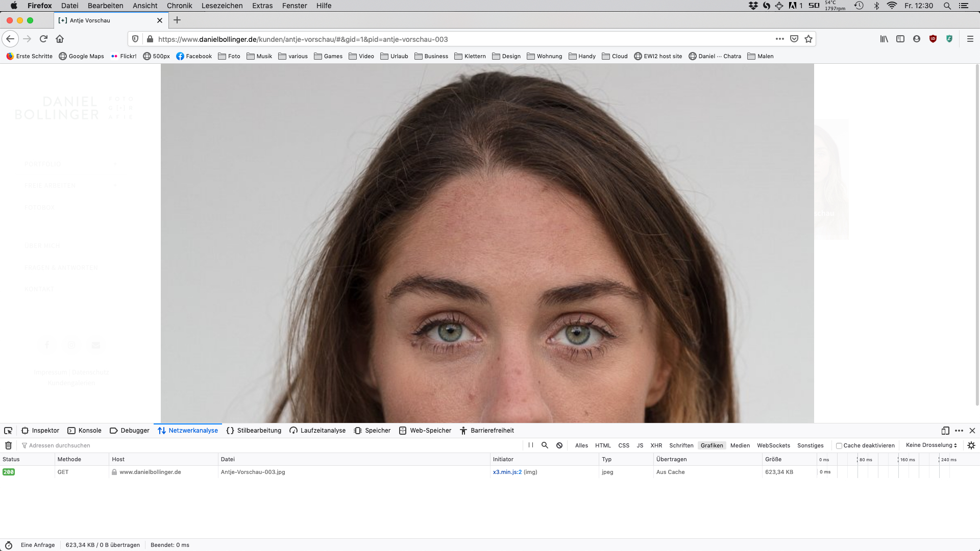Select the Antje-Vorschau-003.jpg request row

pos(490,472)
